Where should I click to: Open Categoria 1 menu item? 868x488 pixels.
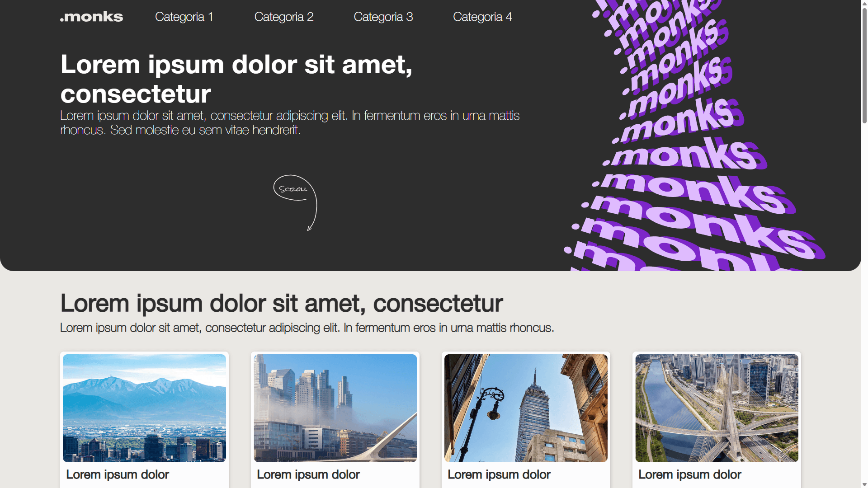click(x=184, y=17)
